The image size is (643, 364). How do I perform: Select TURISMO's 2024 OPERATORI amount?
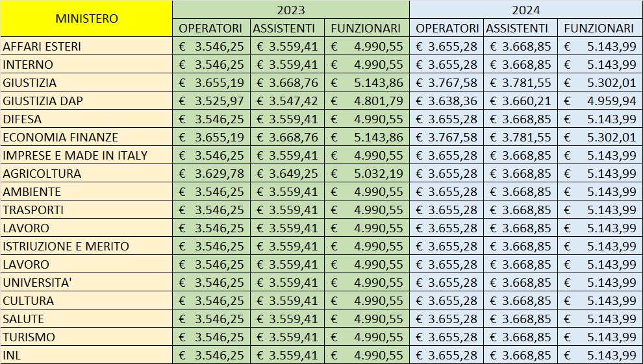pos(447,337)
